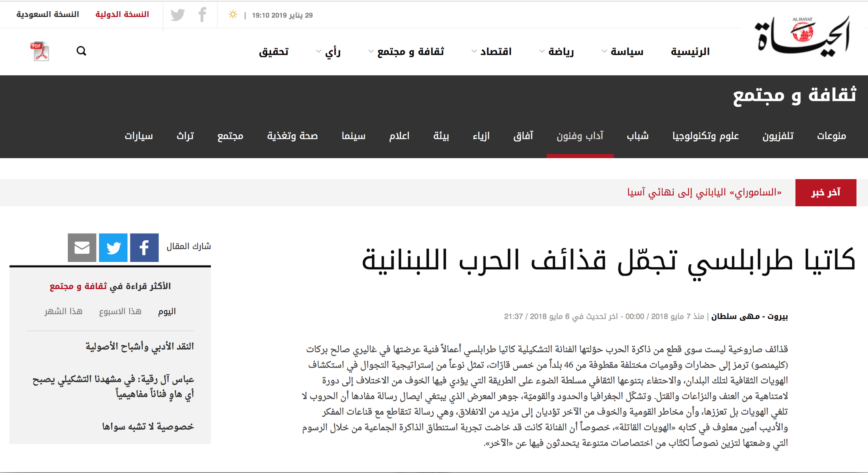Viewport: 868px width, 473px height.
Task: Open the search magnifier icon
Action: [x=81, y=51]
